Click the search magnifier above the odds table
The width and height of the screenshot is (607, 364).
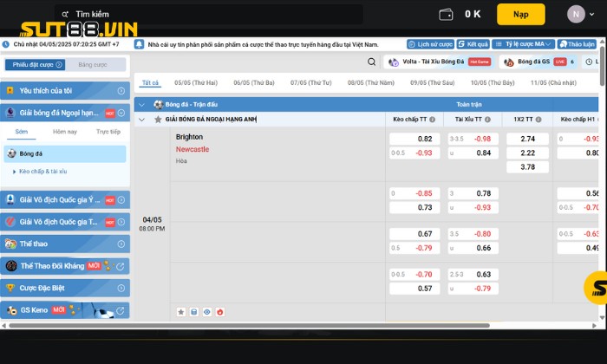[371, 62]
